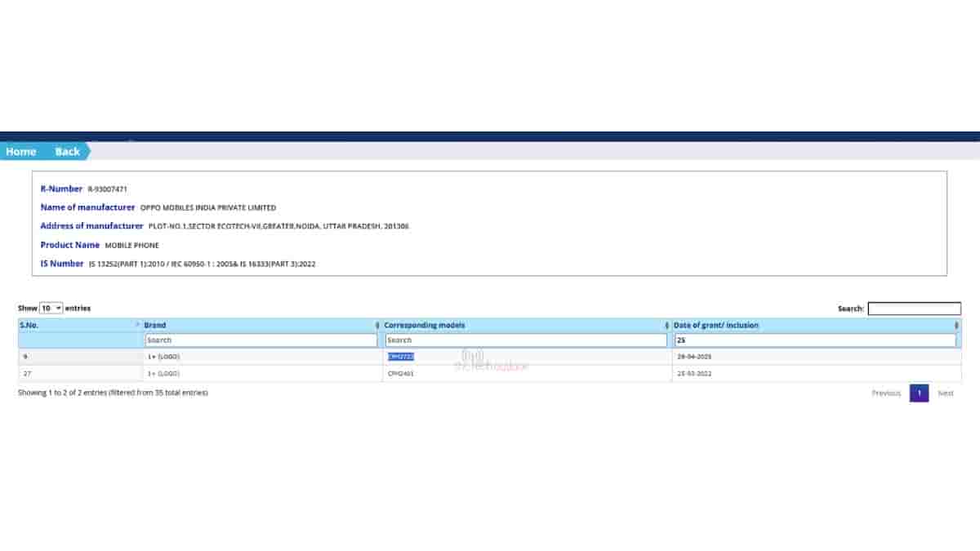Focus the main Search box above table

pos(914,309)
